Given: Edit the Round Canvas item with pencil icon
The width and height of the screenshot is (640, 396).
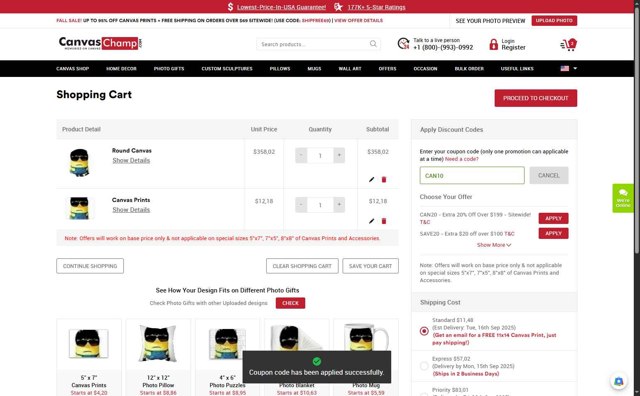Looking at the screenshot, I should 371,180.
